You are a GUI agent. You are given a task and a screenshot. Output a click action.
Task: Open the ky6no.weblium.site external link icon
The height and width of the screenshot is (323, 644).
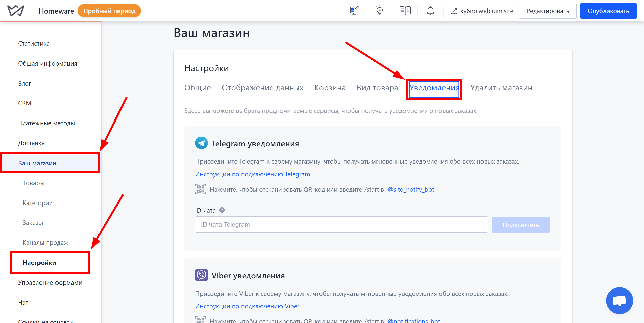[454, 11]
